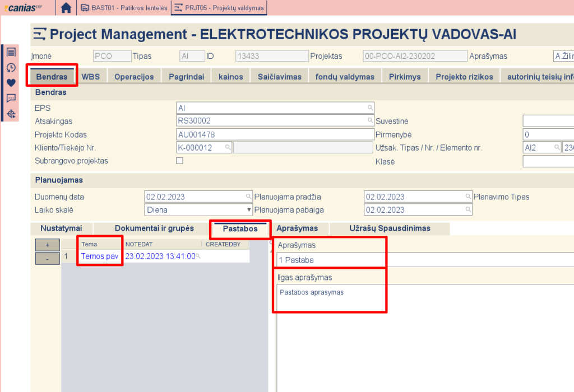Add a note row with plus button

(x=47, y=245)
